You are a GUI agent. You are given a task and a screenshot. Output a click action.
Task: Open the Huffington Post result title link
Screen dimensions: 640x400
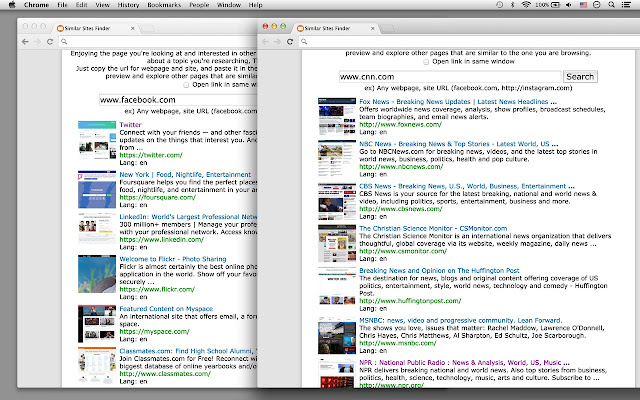[439, 271]
